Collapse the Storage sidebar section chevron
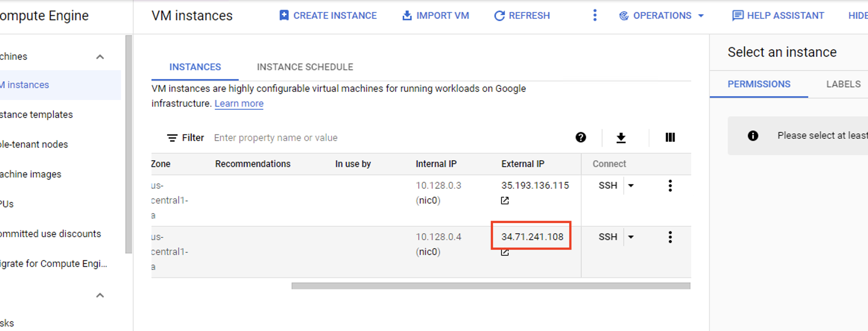The image size is (868, 331). [x=100, y=296]
